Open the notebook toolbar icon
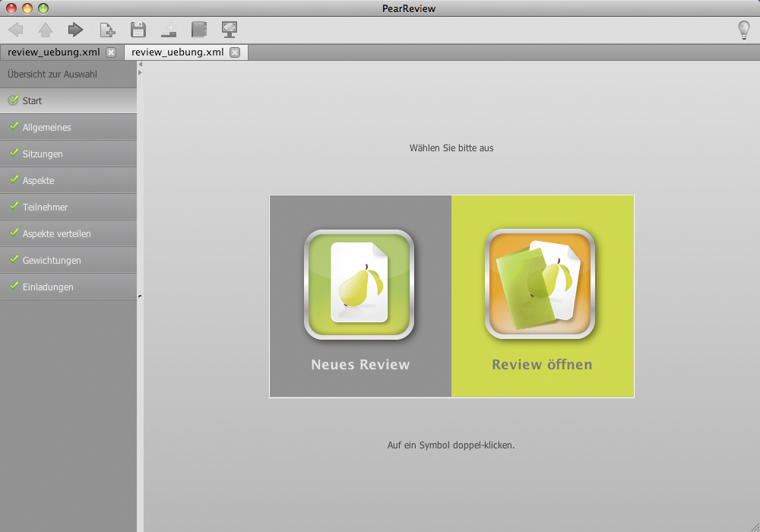Image resolution: width=760 pixels, height=532 pixels. [x=199, y=30]
